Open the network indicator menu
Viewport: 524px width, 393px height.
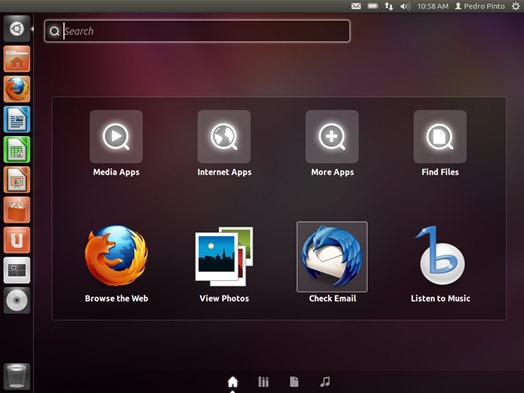coord(389,6)
